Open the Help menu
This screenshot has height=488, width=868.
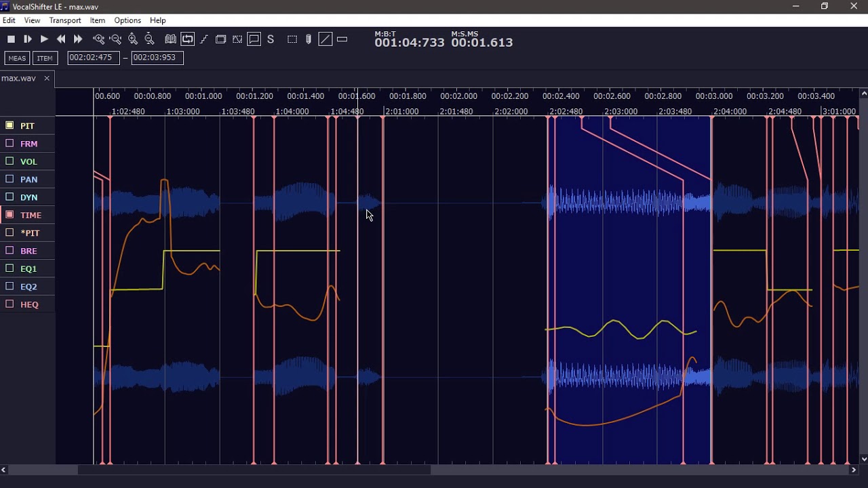point(158,20)
